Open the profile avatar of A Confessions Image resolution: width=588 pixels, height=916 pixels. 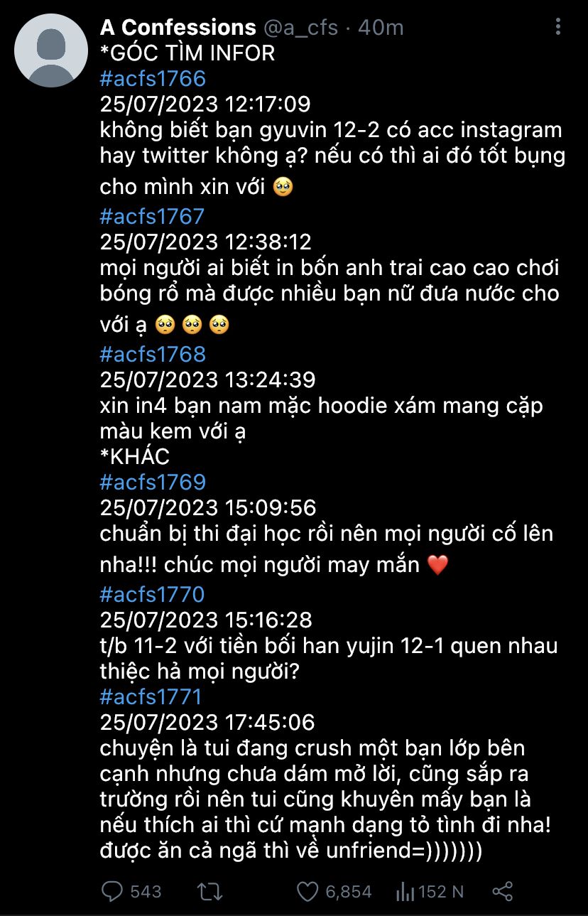pos(50,50)
